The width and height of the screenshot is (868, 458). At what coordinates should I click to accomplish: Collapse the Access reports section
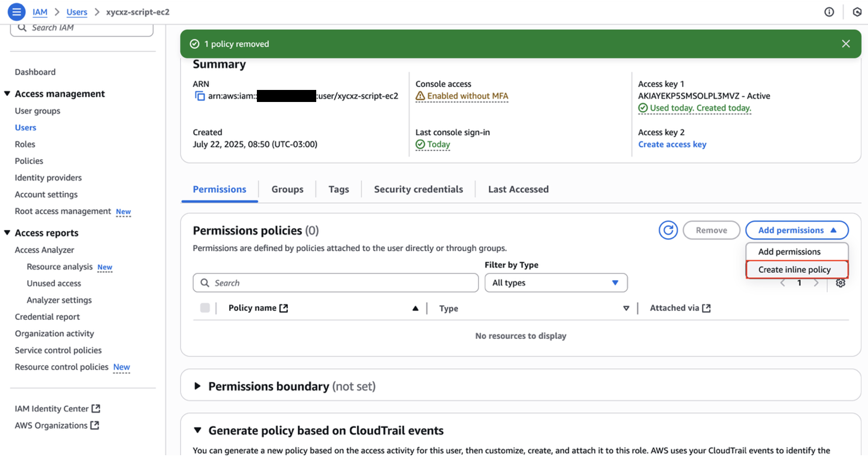point(6,232)
